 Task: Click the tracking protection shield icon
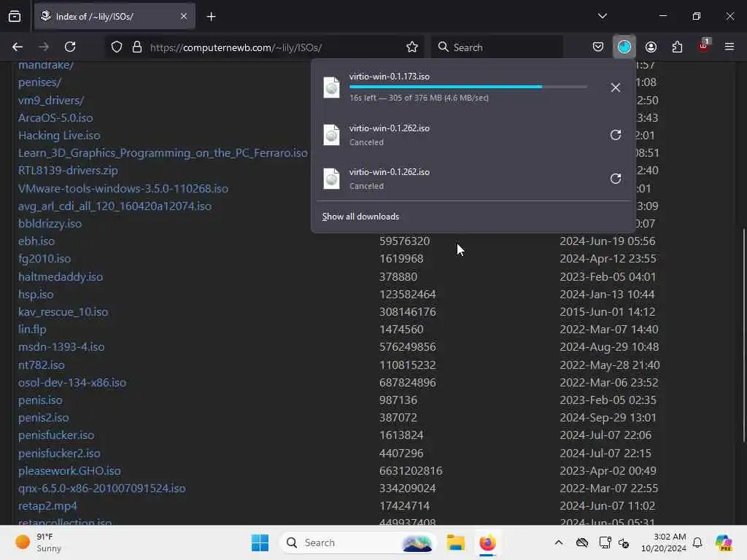pyautogui.click(x=117, y=47)
